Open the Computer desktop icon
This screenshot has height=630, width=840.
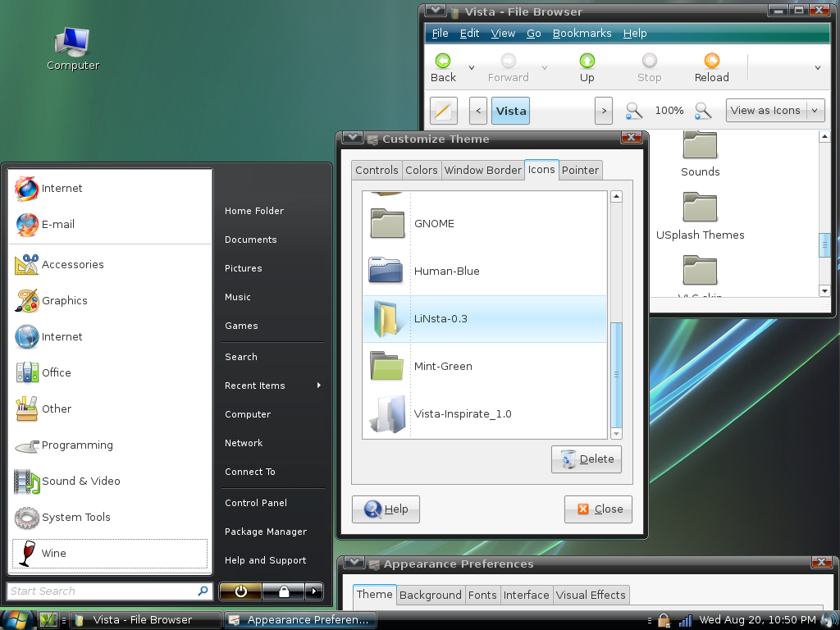click(x=73, y=48)
